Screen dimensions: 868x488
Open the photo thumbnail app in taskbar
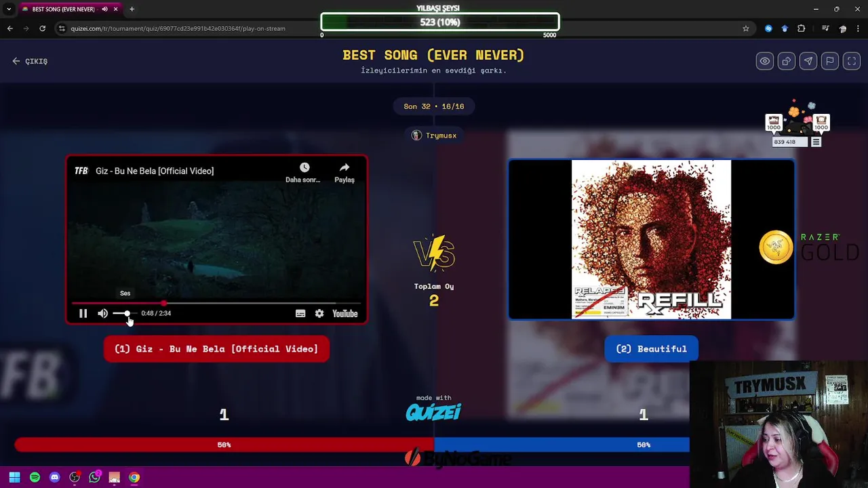pyautogui.click(x=114, y=477)
